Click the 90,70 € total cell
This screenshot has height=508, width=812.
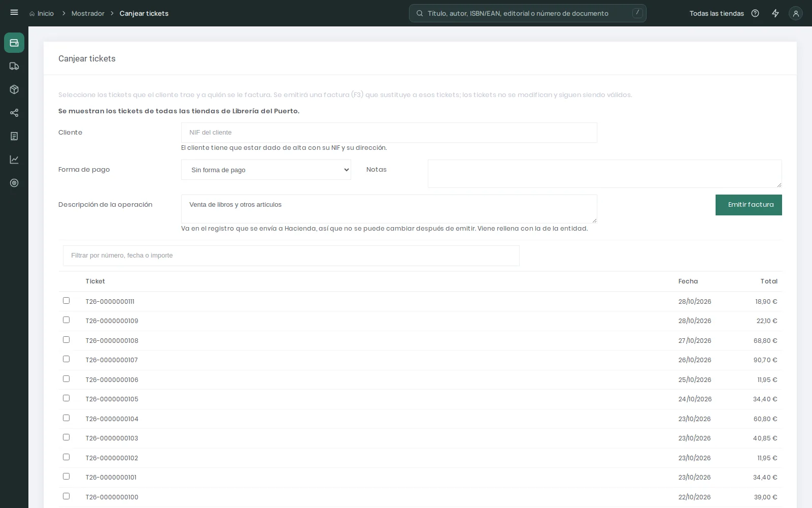pyautogui.click(x=765, y=360)
